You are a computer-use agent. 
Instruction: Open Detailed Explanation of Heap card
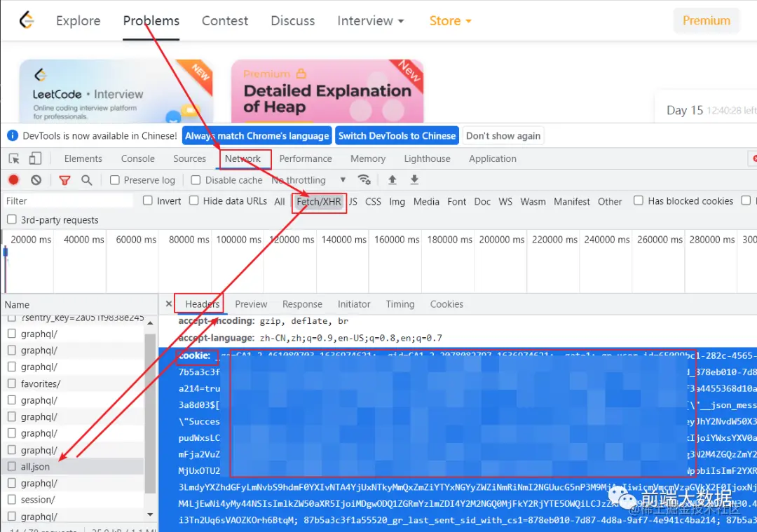[x=327, y=90]
